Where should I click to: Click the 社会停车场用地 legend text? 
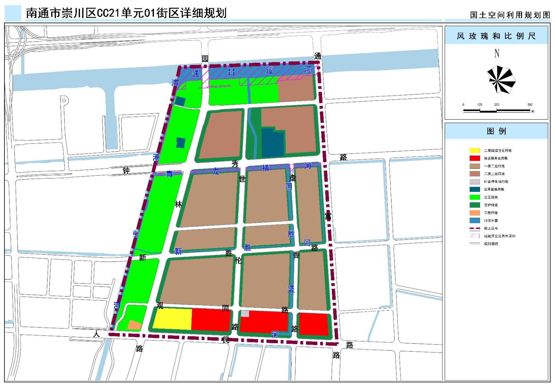(496, 182)
